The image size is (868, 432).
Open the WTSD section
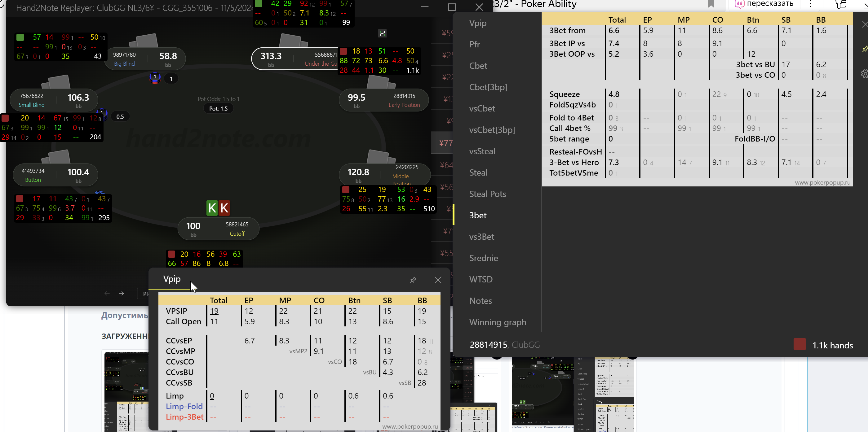481,280
